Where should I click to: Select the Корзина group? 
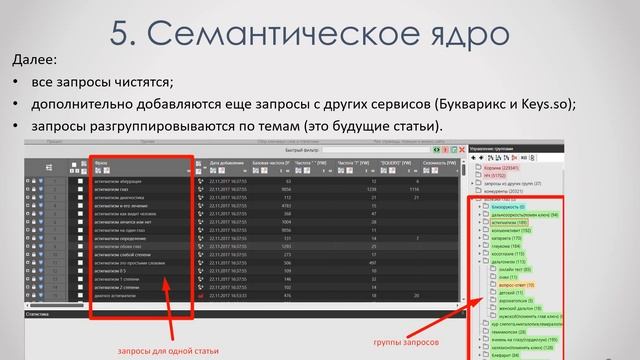point(501,168)
